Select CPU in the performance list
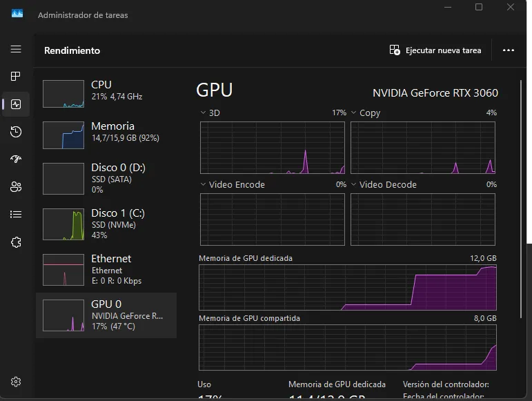The height and width of the screenshot is (401, 532). tap(106, 94)
